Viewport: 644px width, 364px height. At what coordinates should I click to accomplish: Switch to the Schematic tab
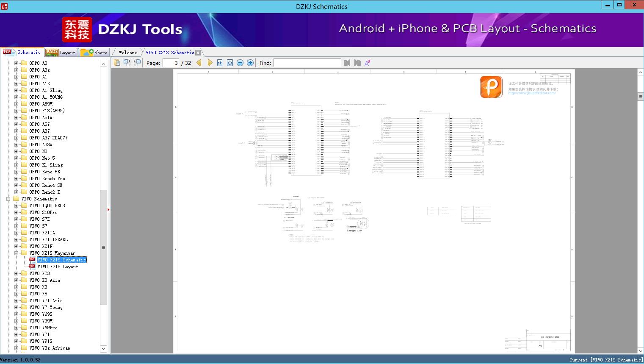pos(22,52)
